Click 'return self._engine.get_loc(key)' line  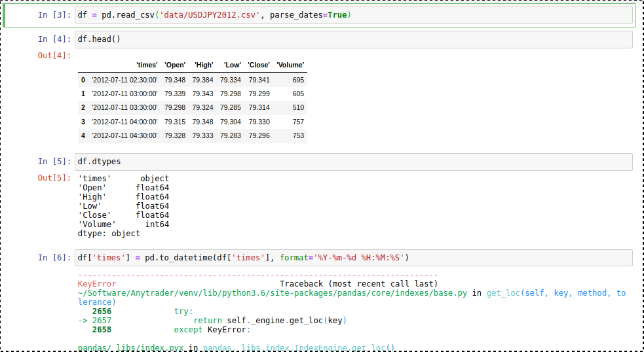click(270, 321)
